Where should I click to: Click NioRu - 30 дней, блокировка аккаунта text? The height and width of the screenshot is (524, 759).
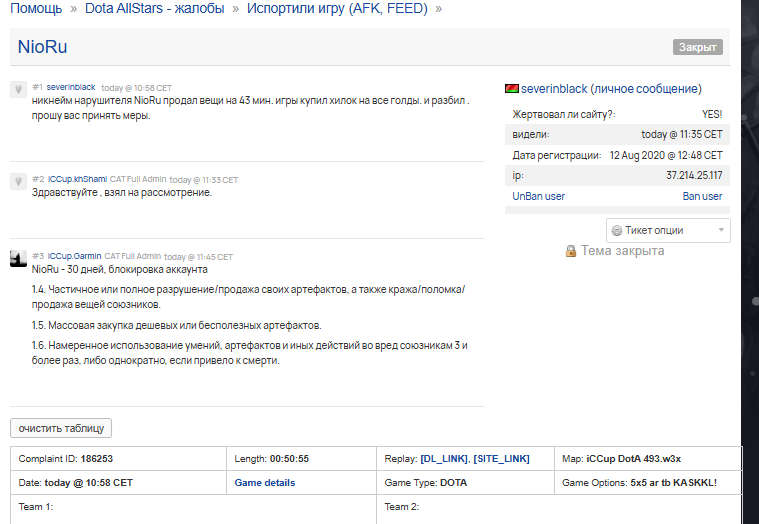(120, 269)
